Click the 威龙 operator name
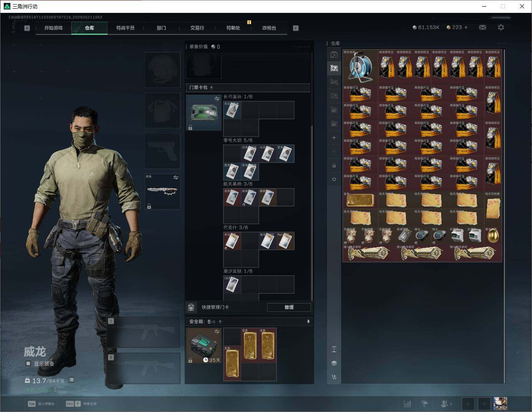This screenshot has width=532, height=412. (35, 352)
